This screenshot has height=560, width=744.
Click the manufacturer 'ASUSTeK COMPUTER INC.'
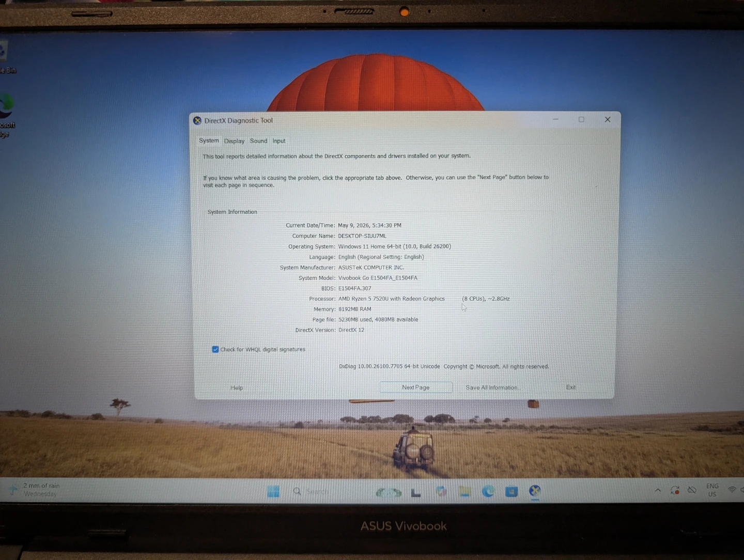(x=371, y=268)
